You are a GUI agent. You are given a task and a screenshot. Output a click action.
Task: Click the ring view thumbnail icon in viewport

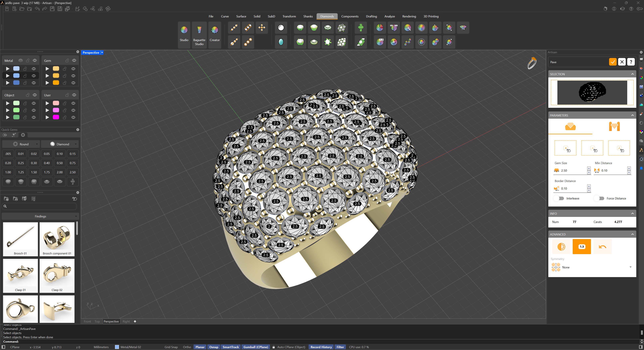pyautogui.click(x=532, y=63)
